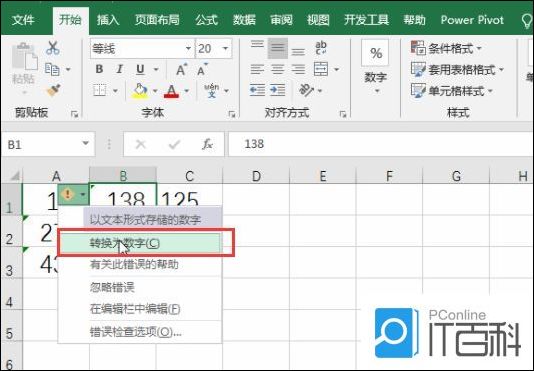Click the phonetic guide wén icon
This screenshot has width=534, height=371.
point(211,90)
